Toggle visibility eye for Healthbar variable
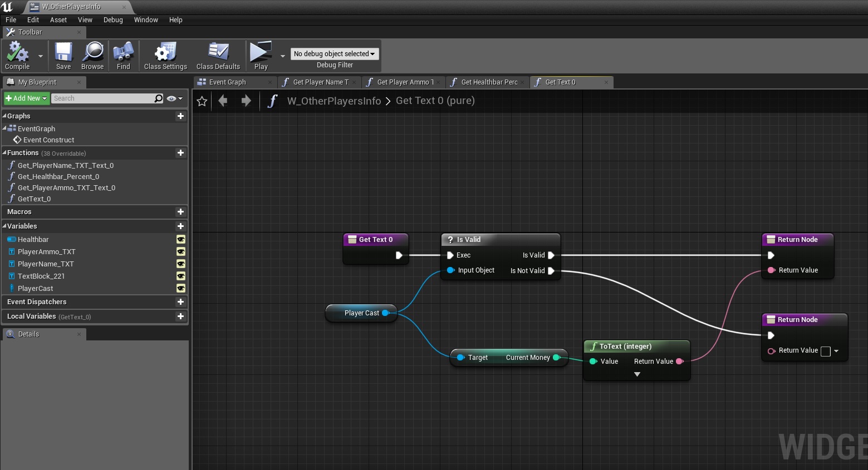 tap(180, 240)
